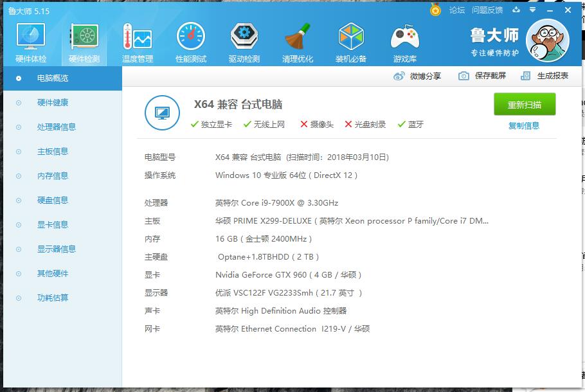This screenshot has width=585, height=392.
Task: Click the skin/download icon beside 问题反馈
Action: pyautogui.click(x=516, y=10)
